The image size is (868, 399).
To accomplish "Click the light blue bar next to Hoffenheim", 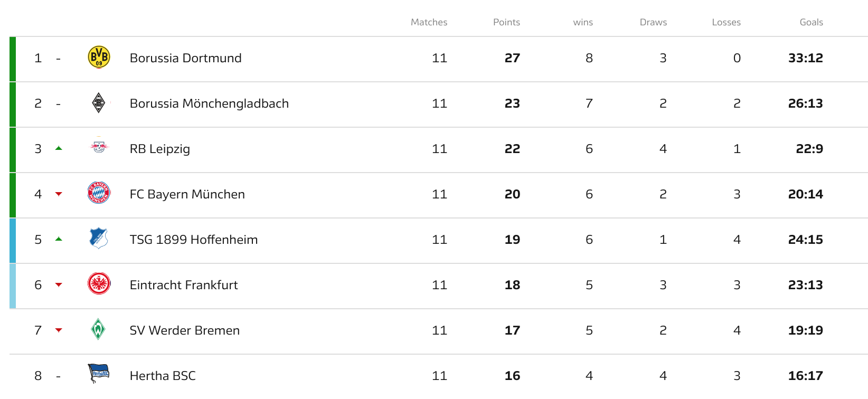I will (13, 241).
